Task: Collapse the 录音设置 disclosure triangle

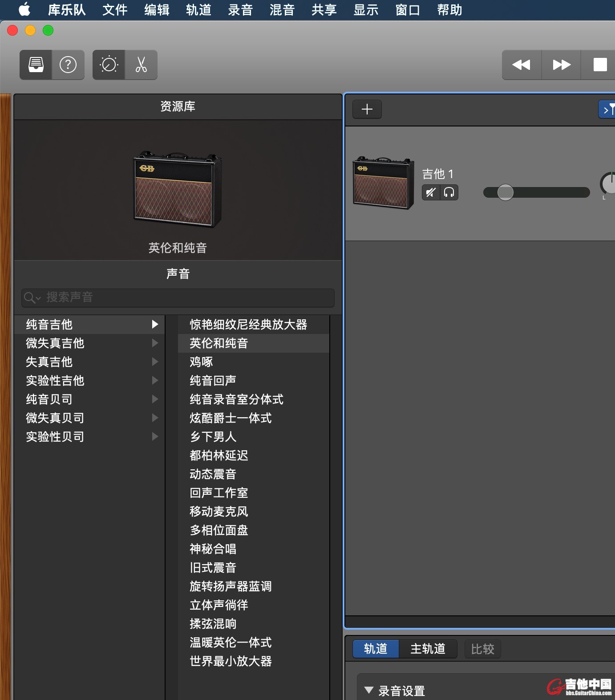Action: pyautogui.click(x=368, y=690)
